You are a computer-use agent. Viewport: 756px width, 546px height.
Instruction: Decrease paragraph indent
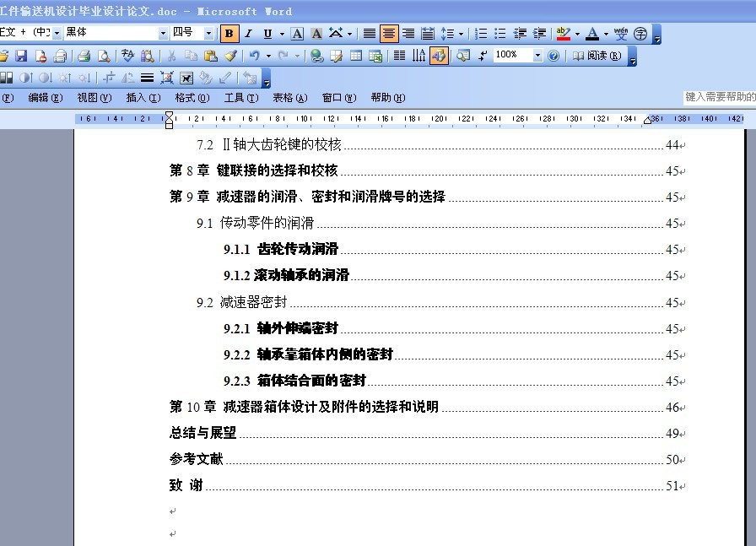pyautogui.click(x=520, y=33)
